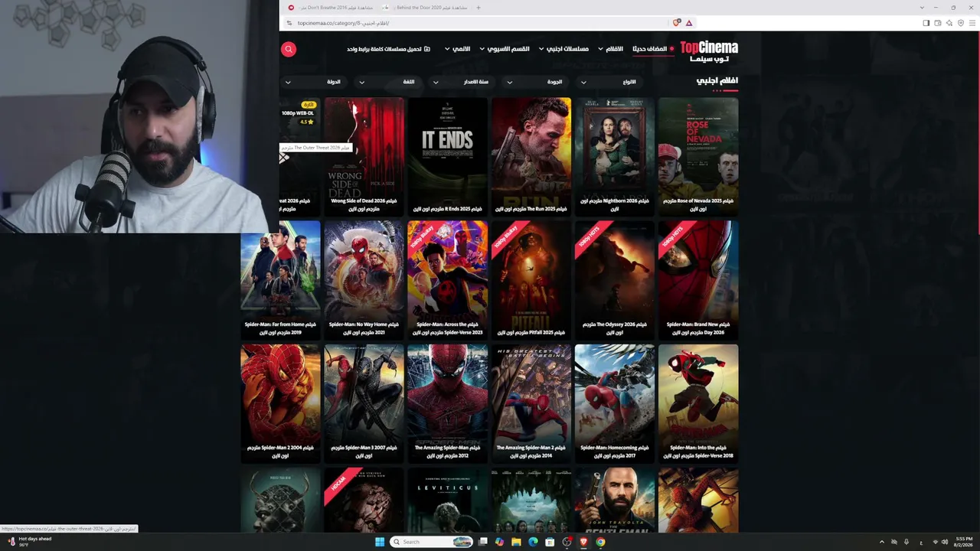
Task: Open تحميل مسلسلات كاملة برابط واحد link
Action: point(388,49)
